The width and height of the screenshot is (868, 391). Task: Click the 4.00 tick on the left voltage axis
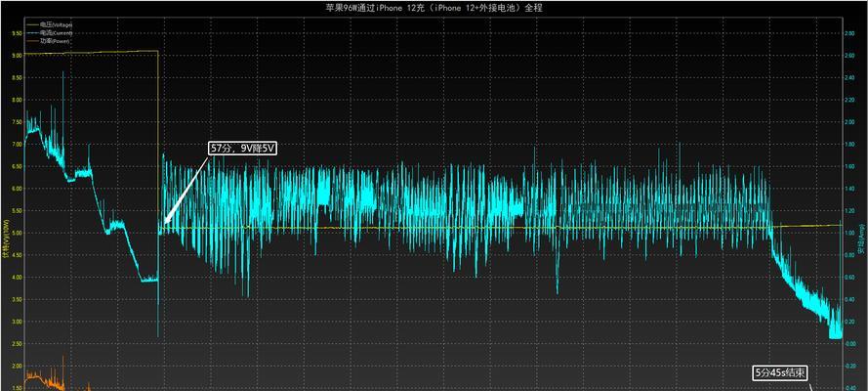[x=17, y=277]
